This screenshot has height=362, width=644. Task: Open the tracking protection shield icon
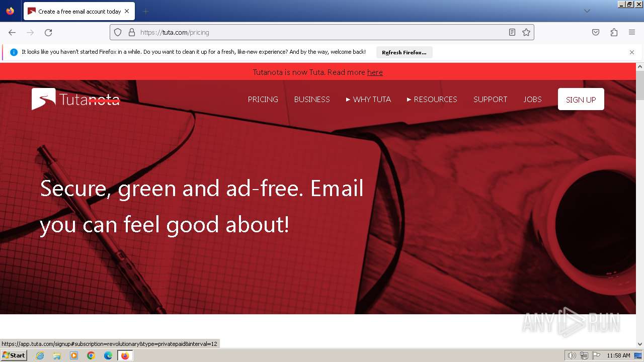pyautogui.click(x=118, y=32)
